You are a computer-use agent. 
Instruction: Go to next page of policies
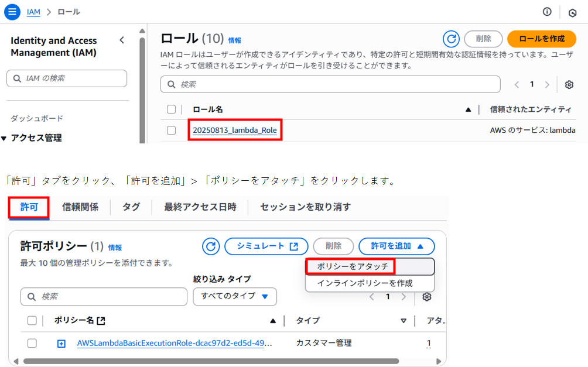(x=404, y=297)
